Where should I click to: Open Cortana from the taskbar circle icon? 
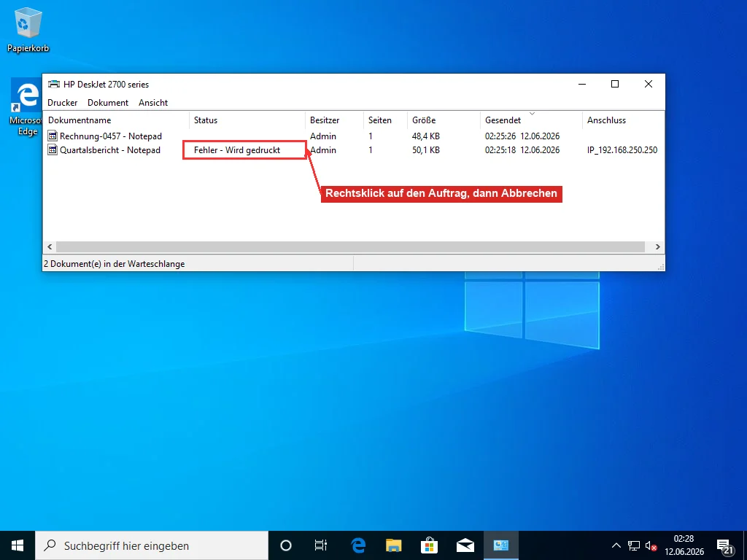pos(285,545)
